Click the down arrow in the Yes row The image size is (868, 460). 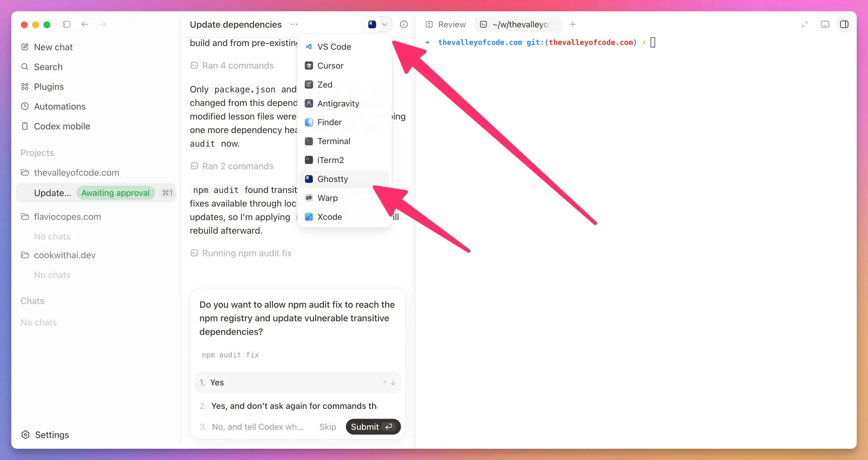point(393,383)
